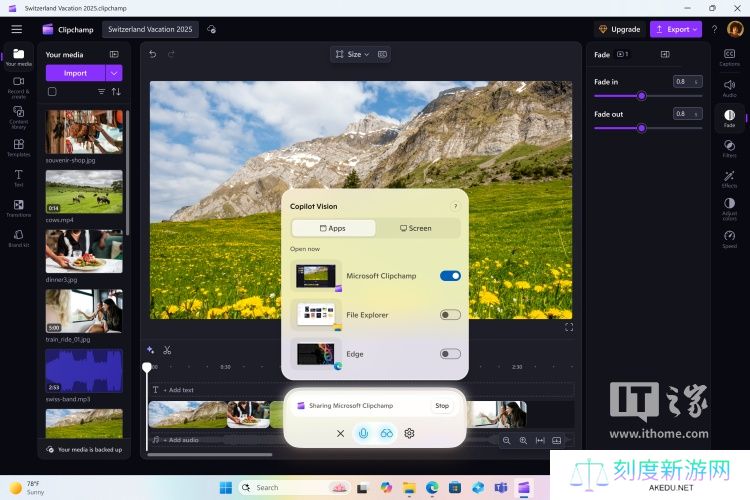Undo the last edit
Image resolution: width=750 pixels, height=500 pixels.
pos(153,54)
